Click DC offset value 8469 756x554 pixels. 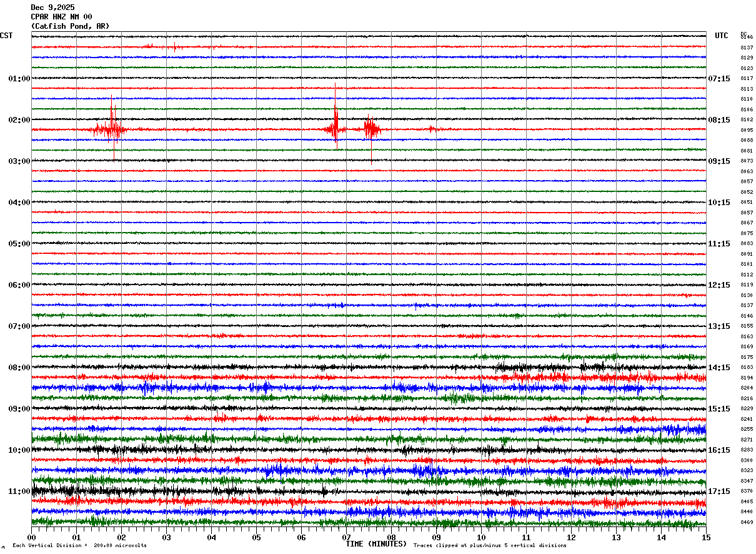tap(747, 523)
